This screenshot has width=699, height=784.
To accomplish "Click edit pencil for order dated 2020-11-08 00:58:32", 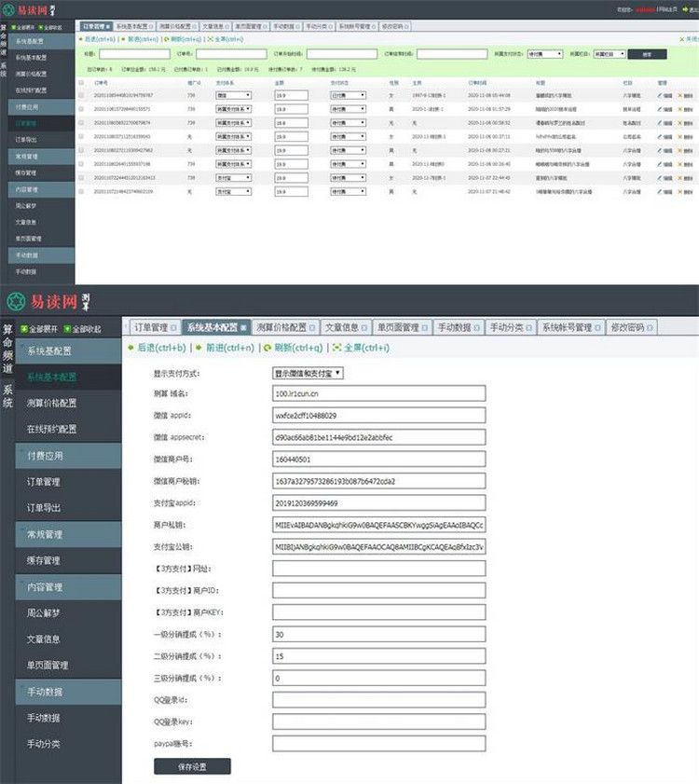I will 660,122.
